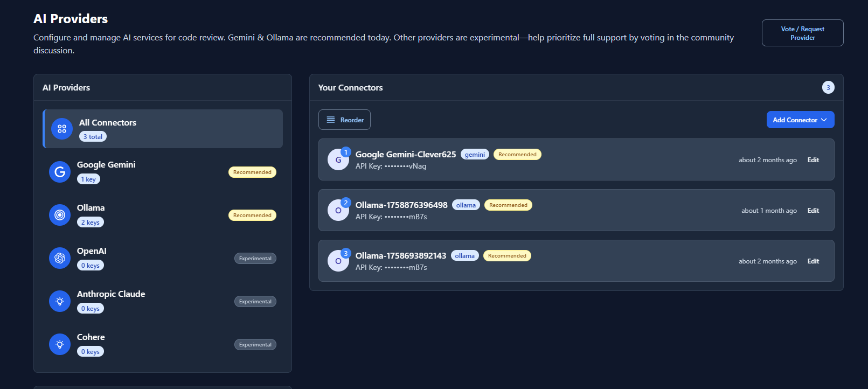Click the O avatar of Ollama-1758693892143
Viewport: 868px width, 389px height.
[x=338, y=261]
